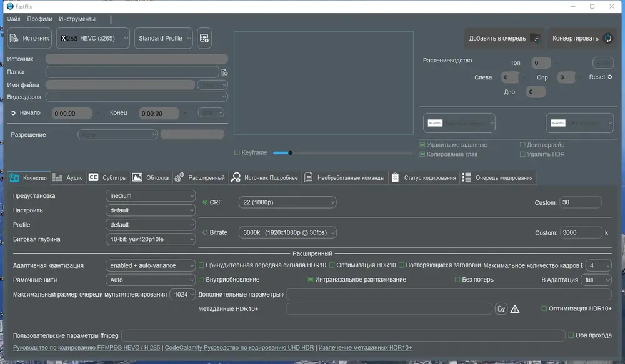Expand the Standard Profile dropdown
625x364 pixels.
[163, 38]
